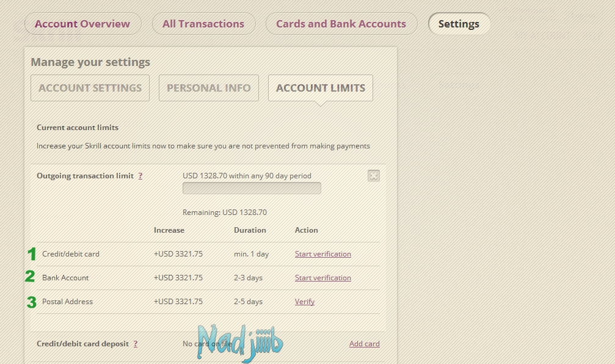Click the Nadjiiib watermark logo
The image size is (615, 364).
[239, 343]
